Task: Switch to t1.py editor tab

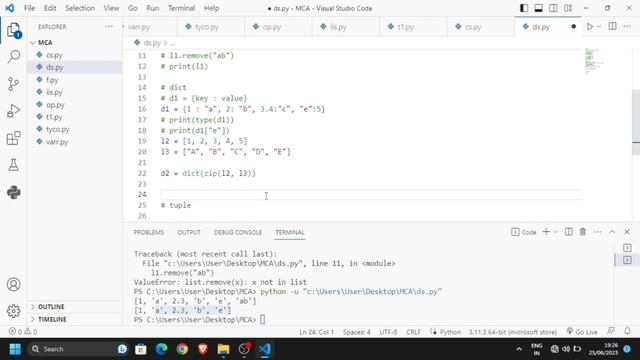Action: coord(413,27)
